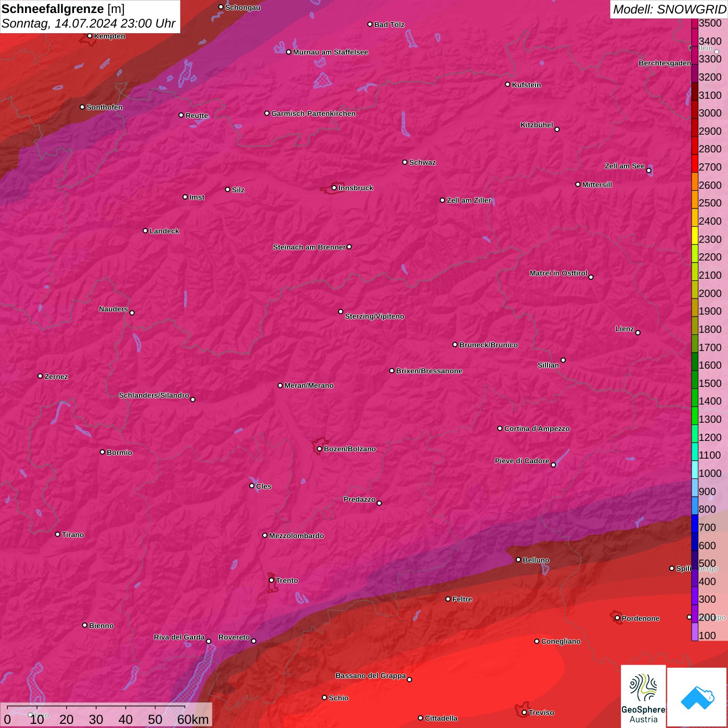Click the Berchtesgaden label
Viewport: 728px width, 728px height.
(x=665, y=63)
